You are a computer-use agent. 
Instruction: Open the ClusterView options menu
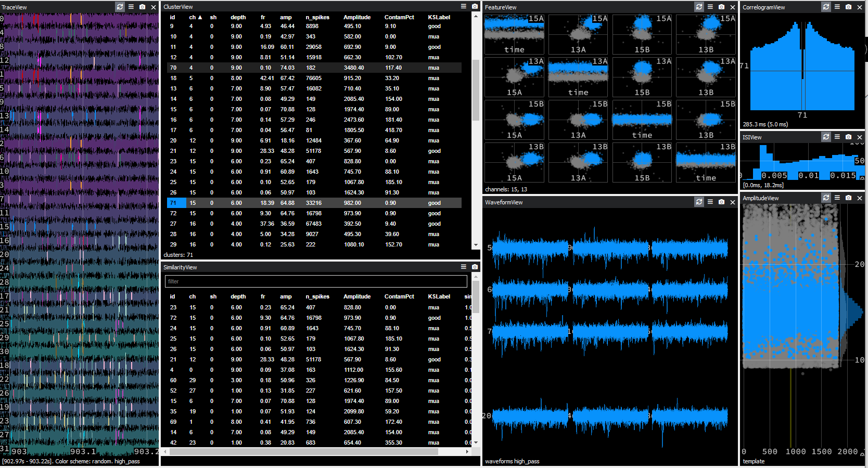pos(463,6)
